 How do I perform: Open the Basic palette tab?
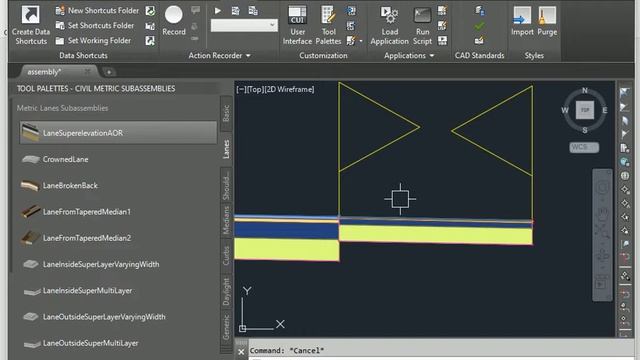(226, 113)
